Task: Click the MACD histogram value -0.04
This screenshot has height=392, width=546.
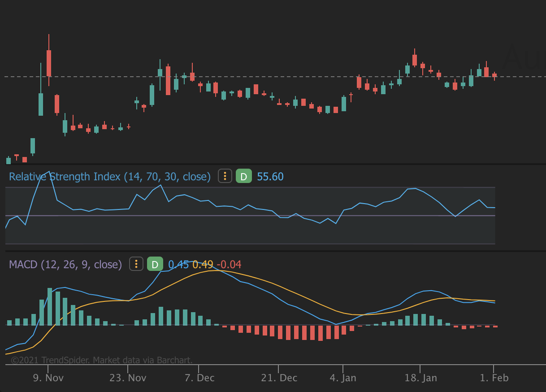Action: pos(229,265)
